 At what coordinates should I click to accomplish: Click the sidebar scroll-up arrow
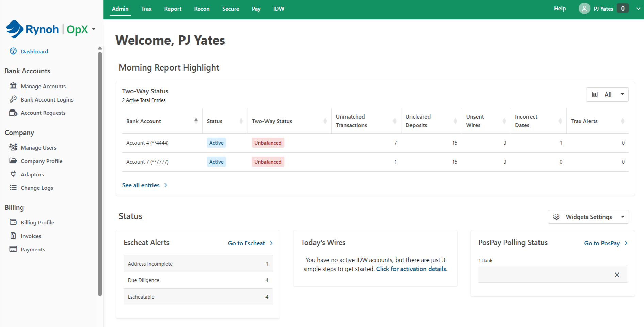(x=100, y=48)
